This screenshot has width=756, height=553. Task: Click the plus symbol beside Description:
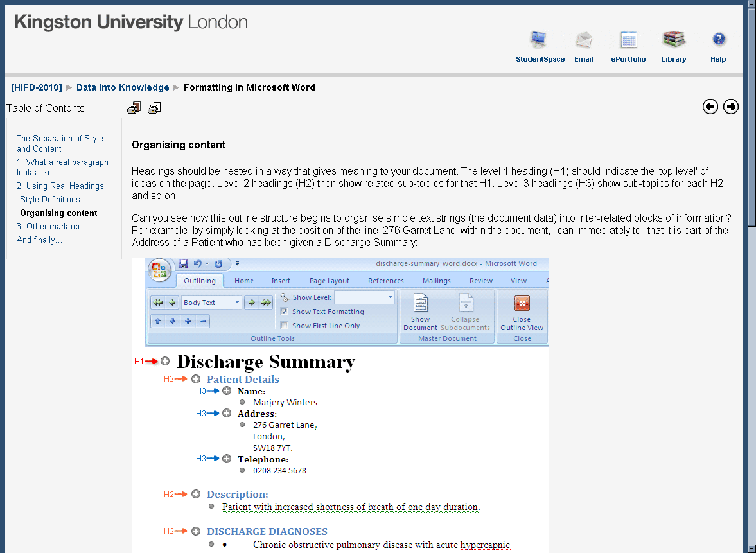click(x=196, y=494)
